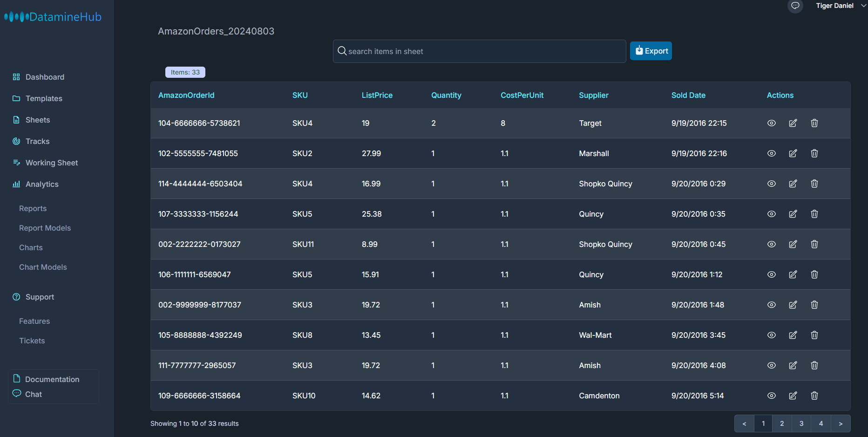View order 002-2222222-0173027 with eye icon
The width and height of the screenshot is (868, 437).
coord(772,244)
